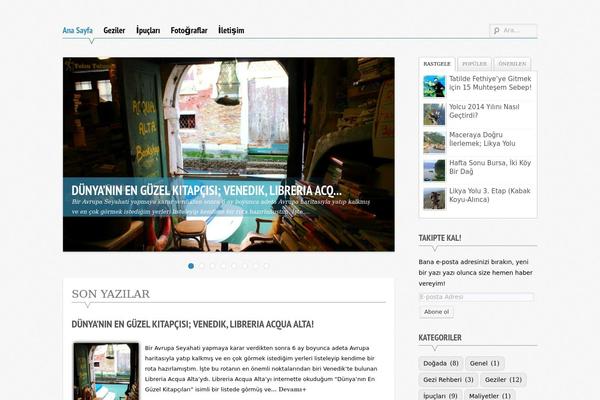
Task: Select the fifth slider dot
Action: [x=234, y=266]
